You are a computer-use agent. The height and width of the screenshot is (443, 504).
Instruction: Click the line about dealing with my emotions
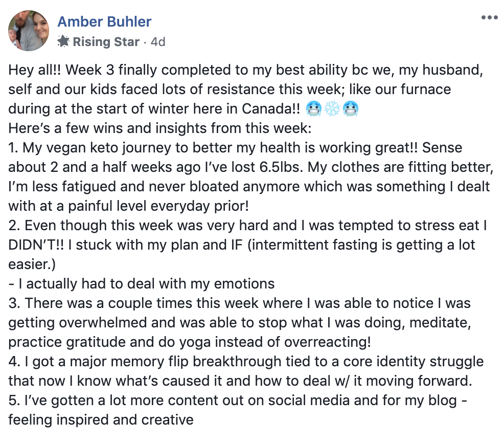(x=142, y=284)
